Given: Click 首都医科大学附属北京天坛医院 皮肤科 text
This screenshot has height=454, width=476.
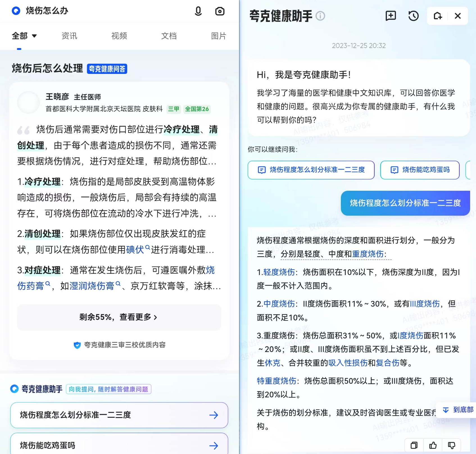Looking at the screenshot, I should (104, 109).
